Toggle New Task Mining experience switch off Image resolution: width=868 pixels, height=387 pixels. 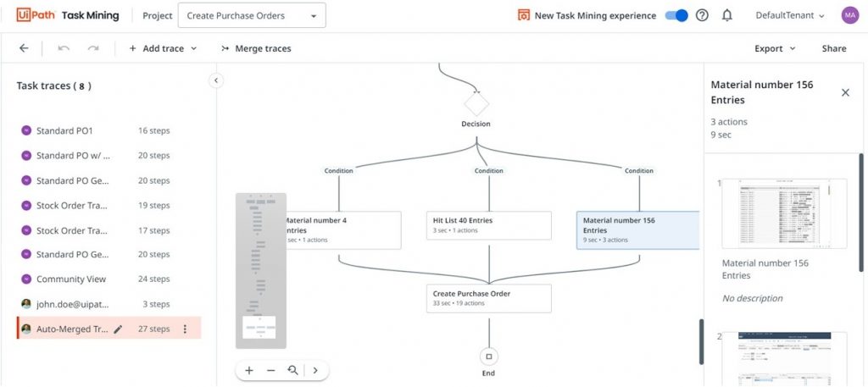coord(676,15)
